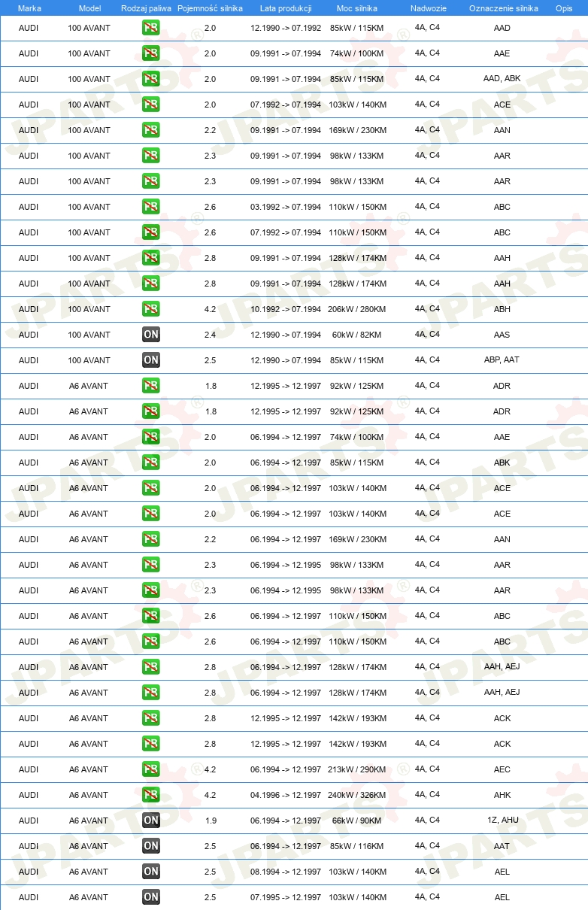588x910 pixels.
Task: Click the diesel ON icon in the A6 AVANT AAT row
Action: coord(151,846)
